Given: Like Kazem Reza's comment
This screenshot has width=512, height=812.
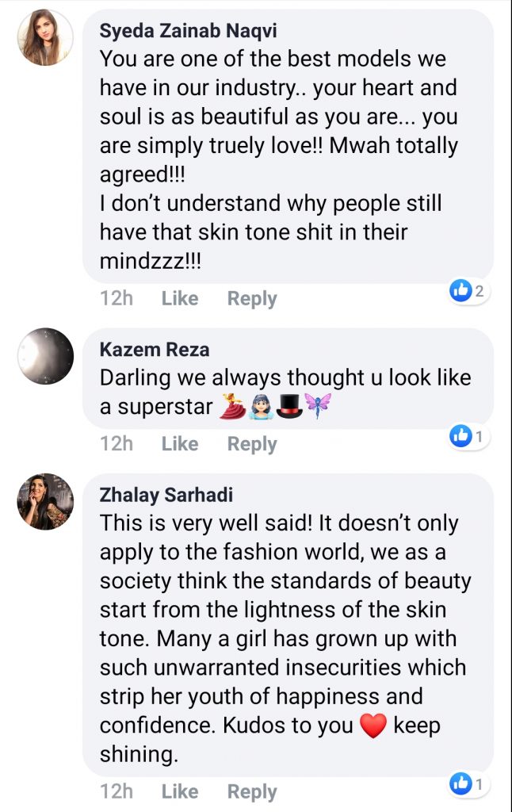Looking at the screenshot, I should (180, 444).
